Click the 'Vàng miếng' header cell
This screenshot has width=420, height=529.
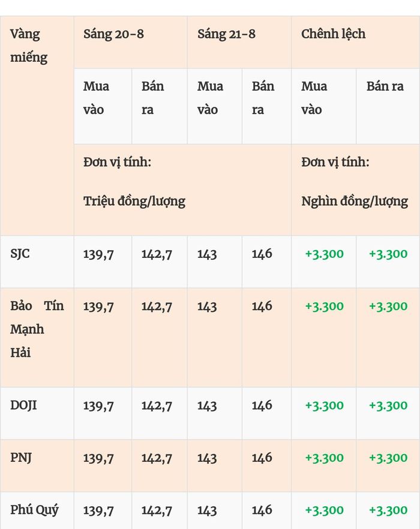[37, 125]
